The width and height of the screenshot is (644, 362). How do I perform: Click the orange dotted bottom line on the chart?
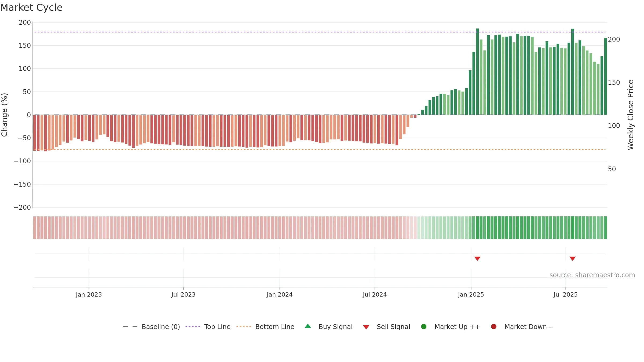pos(320,149)
